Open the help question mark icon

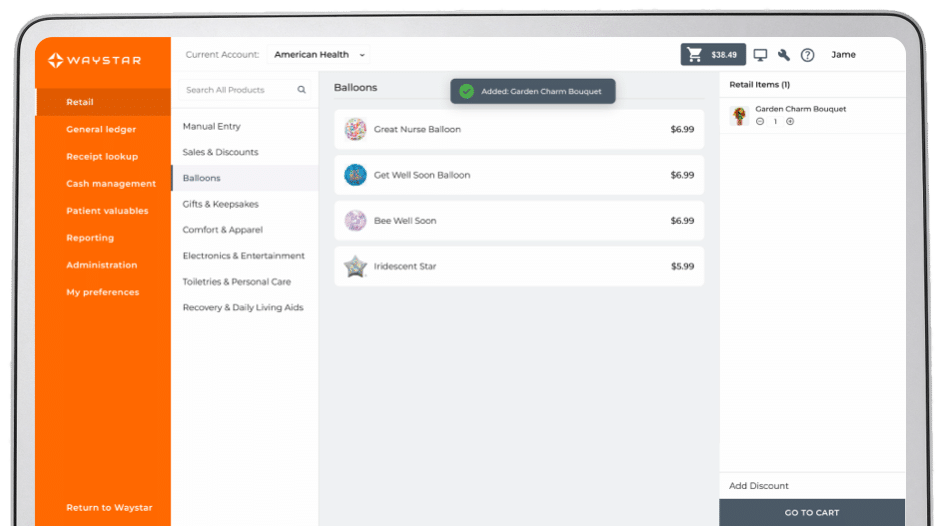coord(808,55)
